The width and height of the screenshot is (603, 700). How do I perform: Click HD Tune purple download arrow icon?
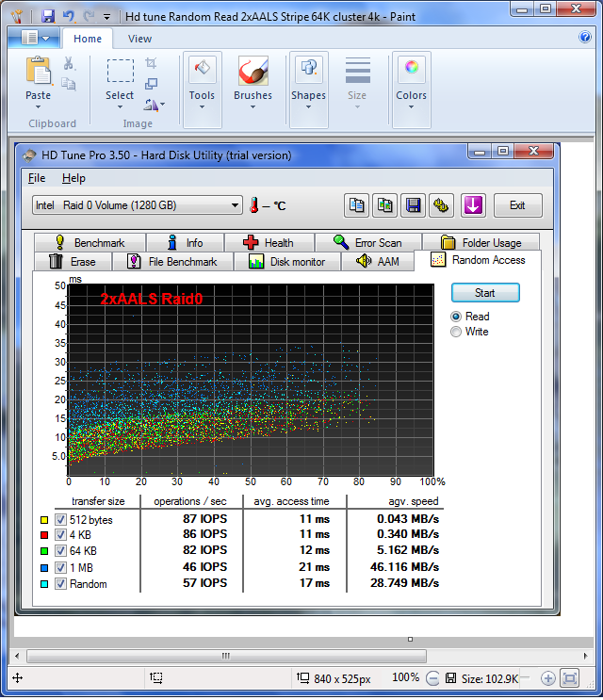pos(473,205)
